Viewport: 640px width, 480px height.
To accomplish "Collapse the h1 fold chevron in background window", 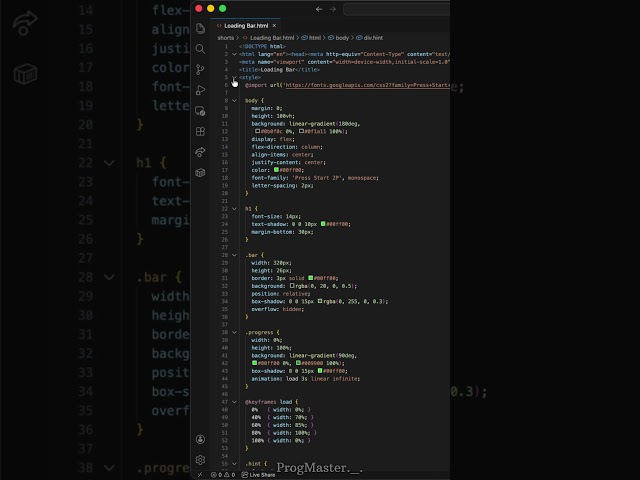I will click(109, 163).
